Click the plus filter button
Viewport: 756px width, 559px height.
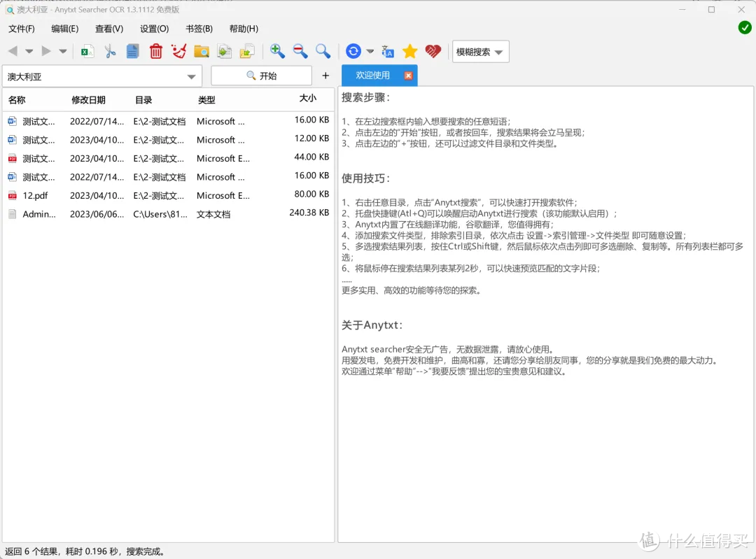(x=325, y=76)
